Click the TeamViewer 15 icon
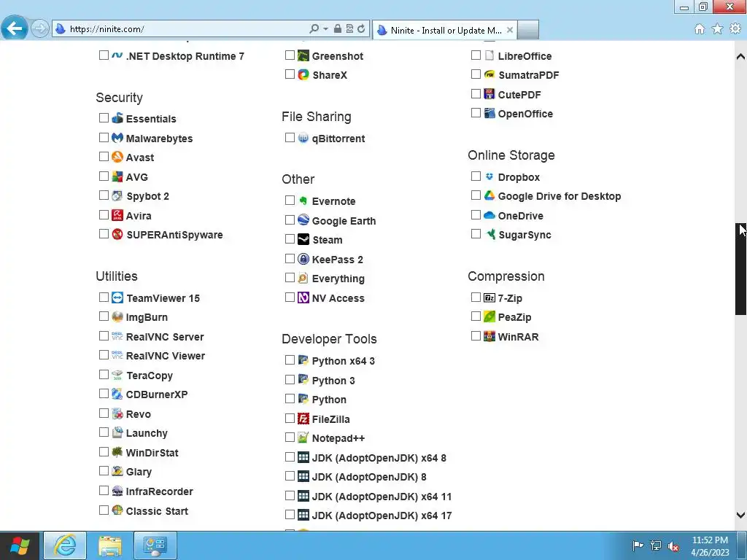 click(117, 297)
